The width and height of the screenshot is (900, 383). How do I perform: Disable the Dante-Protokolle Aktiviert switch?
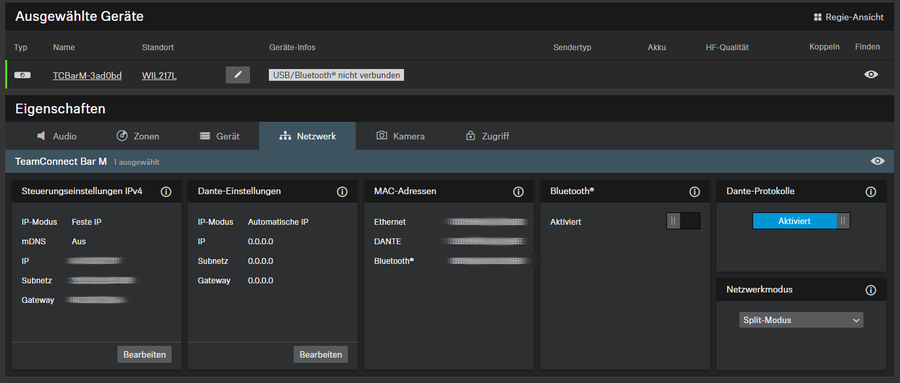[x=801, y=221]
